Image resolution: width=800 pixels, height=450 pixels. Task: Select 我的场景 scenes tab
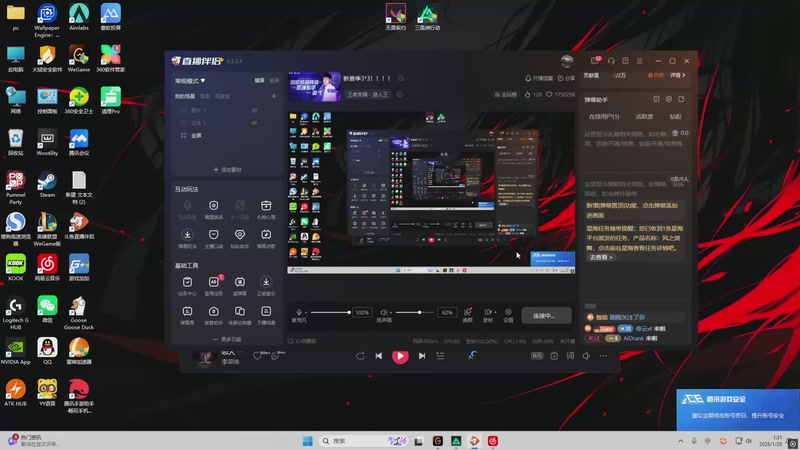pos(185,96)
